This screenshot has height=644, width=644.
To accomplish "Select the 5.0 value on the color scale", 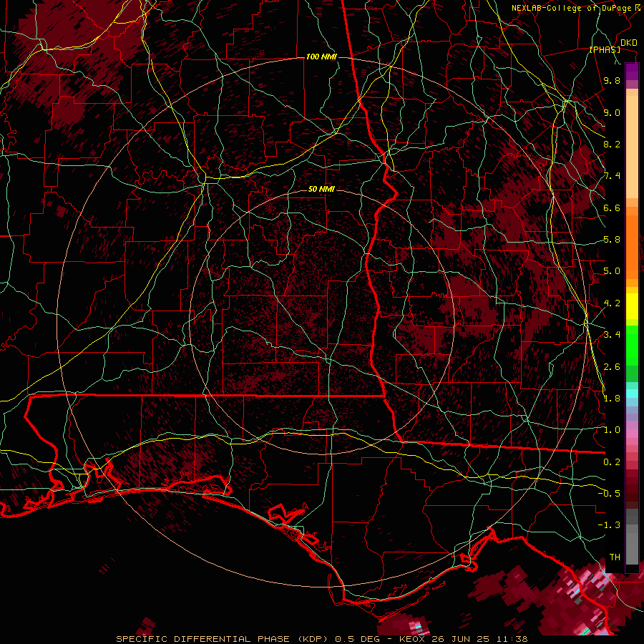I will click(612, 271).
